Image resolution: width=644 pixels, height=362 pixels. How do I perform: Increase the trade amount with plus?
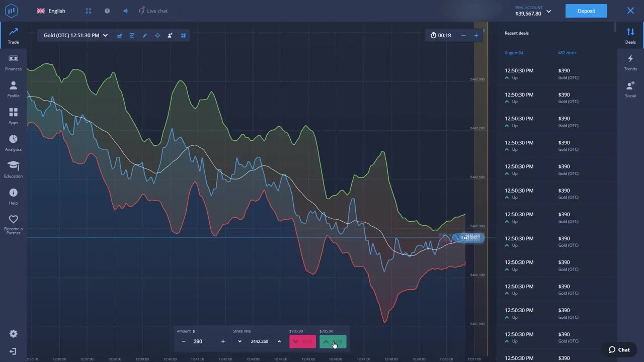point(223,341)
